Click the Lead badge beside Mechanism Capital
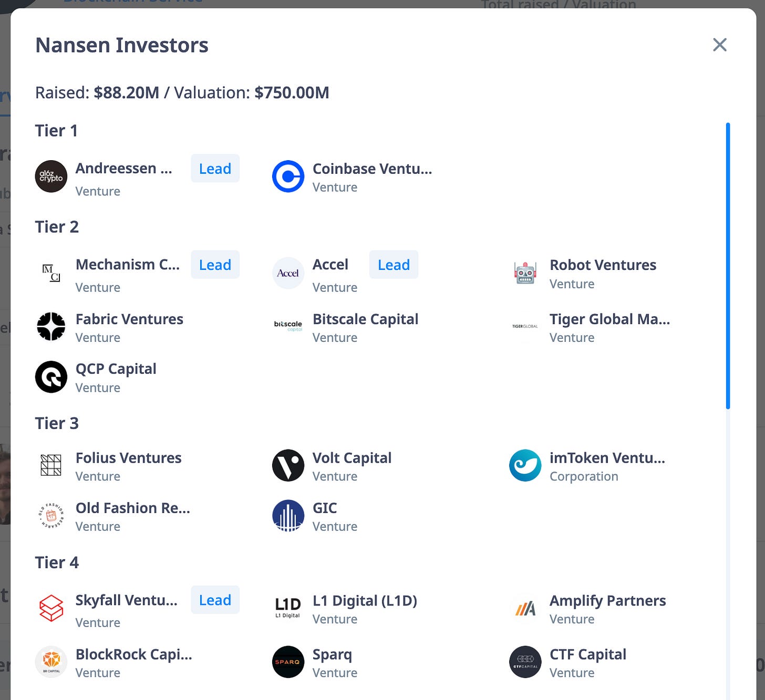 tap(215, 265)
